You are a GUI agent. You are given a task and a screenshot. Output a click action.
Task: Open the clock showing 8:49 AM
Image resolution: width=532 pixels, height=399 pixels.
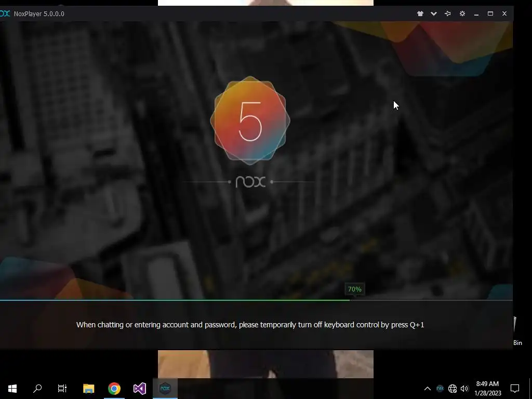[x=487, y=389]
